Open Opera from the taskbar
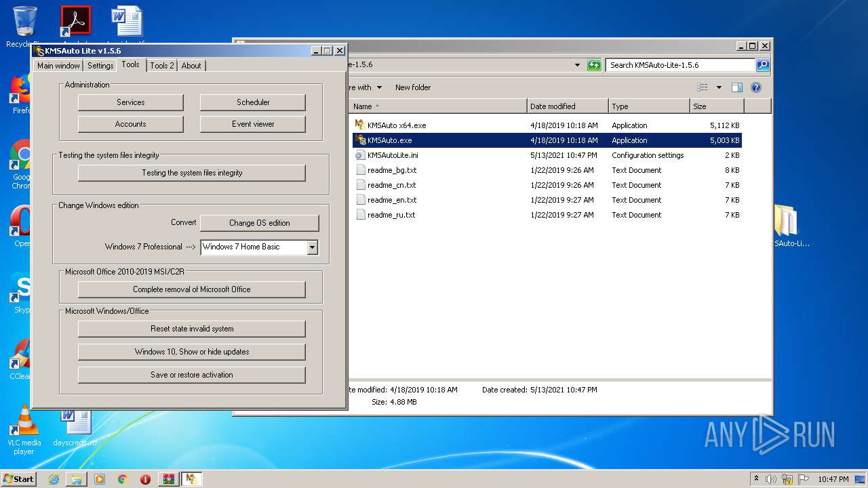This screenshot has width=868, height=488. 145,479
